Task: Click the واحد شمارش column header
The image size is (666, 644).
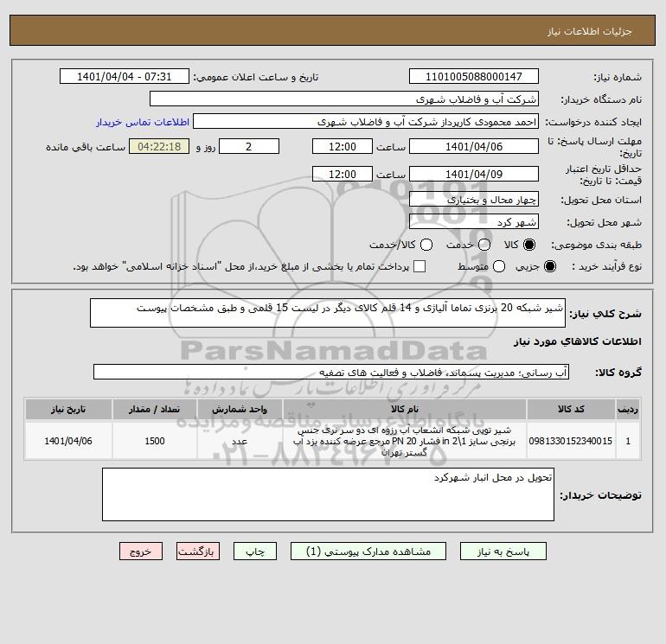Action: click(240, 409)
